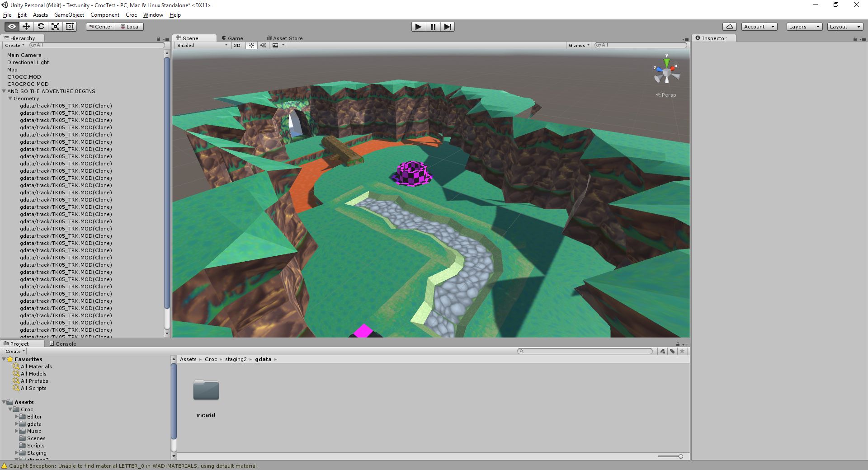This screenshot has height=470, width=868.
Task: Collapse the Geometry tree node
Action: click(10, 99)
